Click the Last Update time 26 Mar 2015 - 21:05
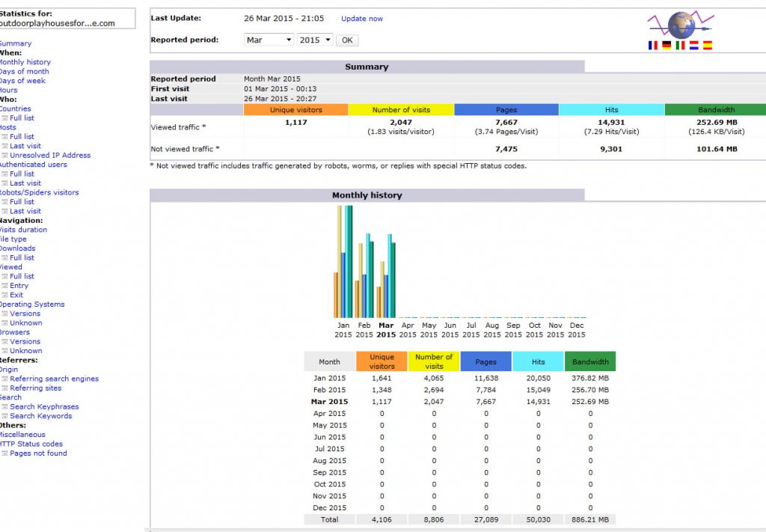Image resolution: width=766 pixels, height=532 pixels. [284, 18]
